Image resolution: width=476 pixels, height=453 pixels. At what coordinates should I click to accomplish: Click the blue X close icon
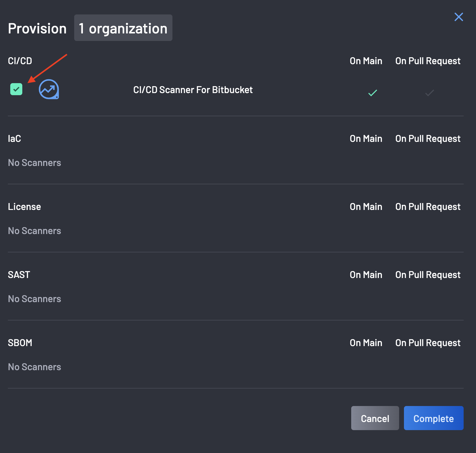[x=459, y=17]
